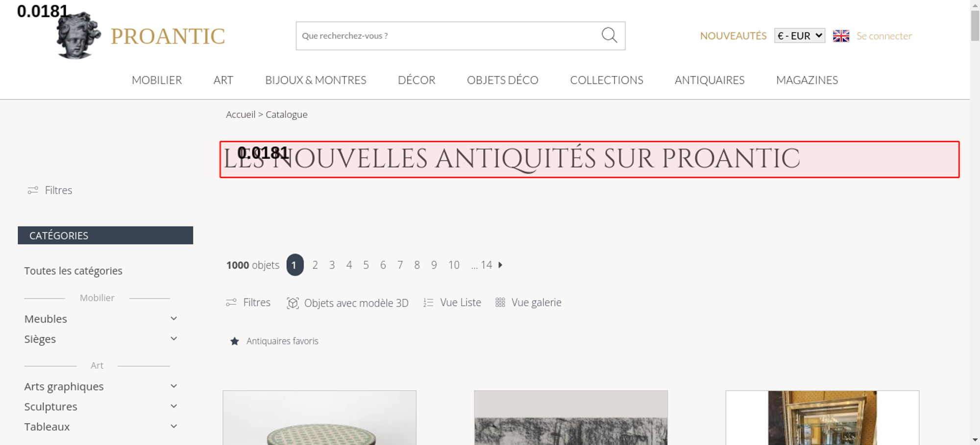Open the ANTIQUAIRES menu

coord(710,80)
